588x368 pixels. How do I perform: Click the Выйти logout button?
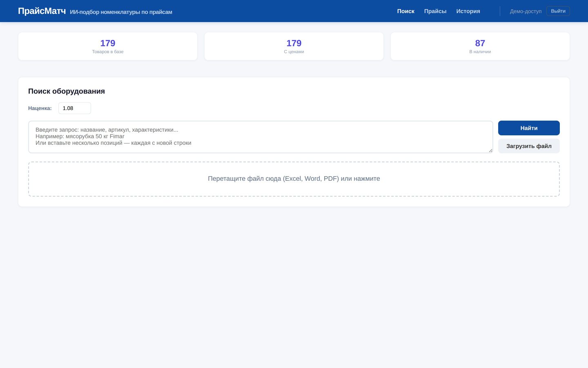[x=558, y=11]
